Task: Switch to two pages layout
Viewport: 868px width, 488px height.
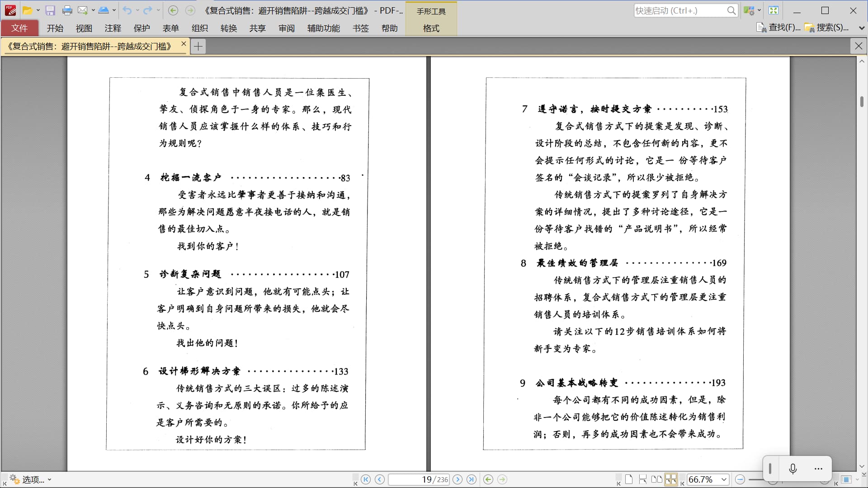Action: [x=656, y=479]
